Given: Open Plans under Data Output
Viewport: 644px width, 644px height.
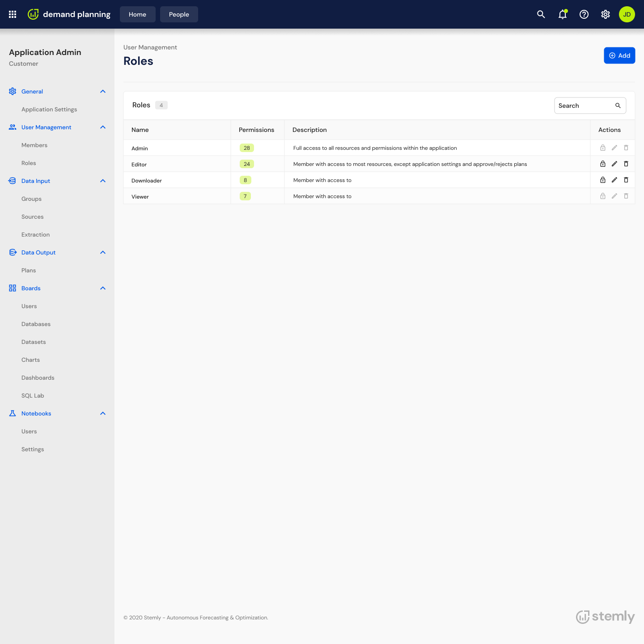Looking at the screenshot, I should point(29,270).
